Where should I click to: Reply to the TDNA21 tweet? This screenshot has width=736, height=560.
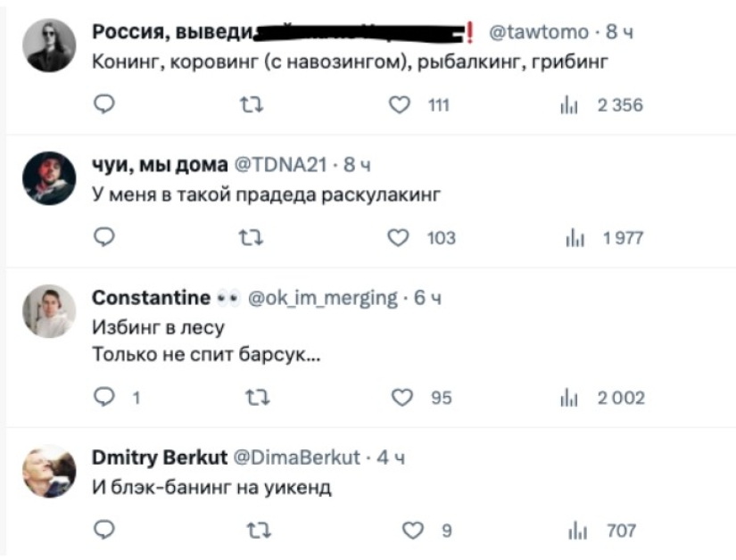(x=104, y=237)
